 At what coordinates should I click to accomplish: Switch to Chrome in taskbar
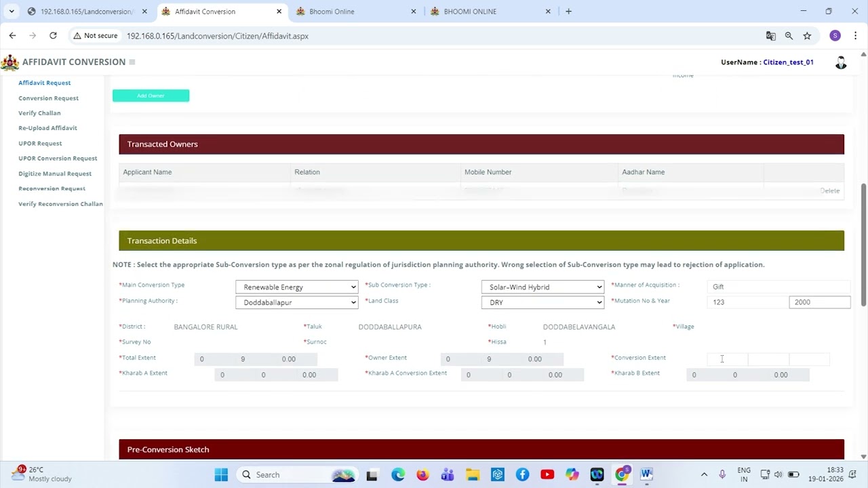pos(622,474)
